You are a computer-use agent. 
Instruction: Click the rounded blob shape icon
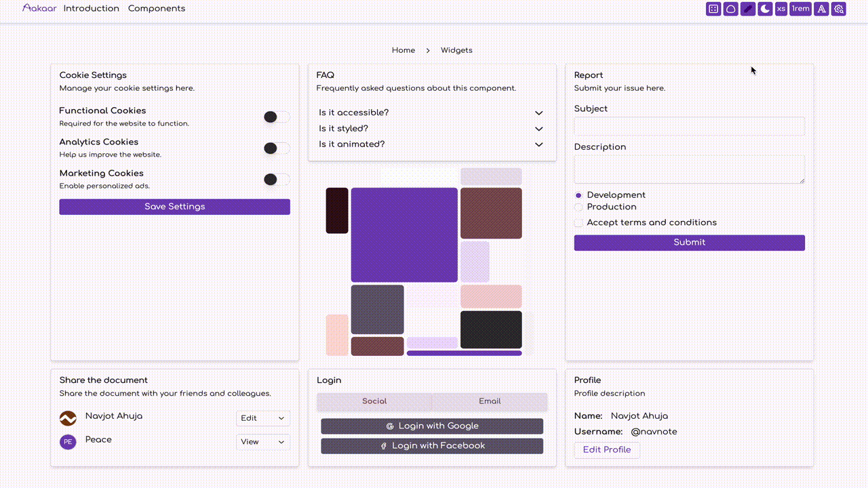pos(730,9)
